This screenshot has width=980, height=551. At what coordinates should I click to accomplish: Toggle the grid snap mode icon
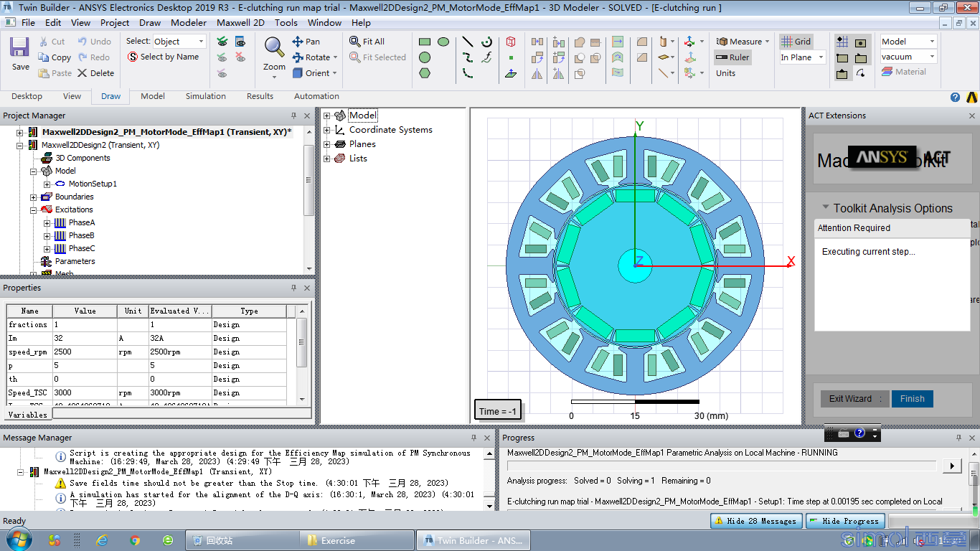click(x=843, y=42)
